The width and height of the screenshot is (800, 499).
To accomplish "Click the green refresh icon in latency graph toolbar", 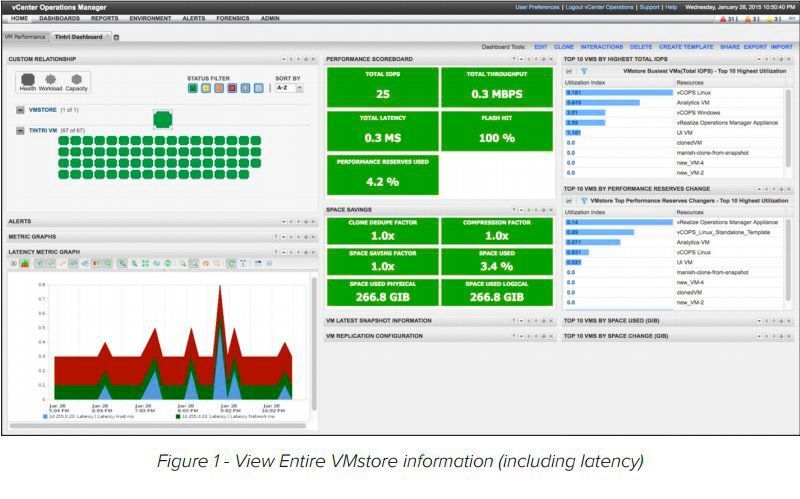I will click(x=231, y=264).
